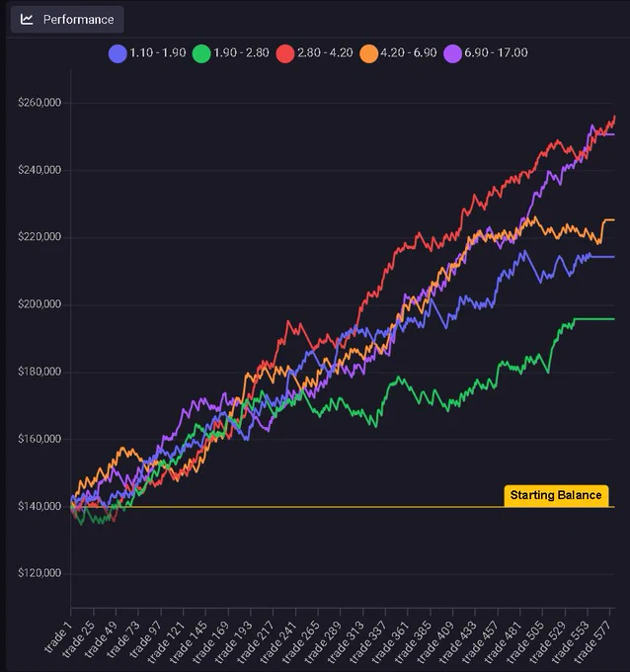The height and width of the screenshot is (672, 630).
Task: Click the trade 25 x-axis label
Action: tap(78, 639)
